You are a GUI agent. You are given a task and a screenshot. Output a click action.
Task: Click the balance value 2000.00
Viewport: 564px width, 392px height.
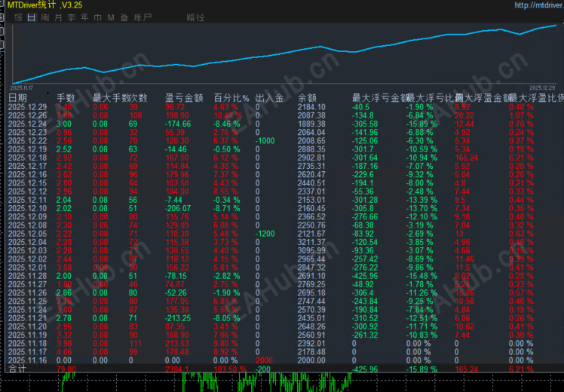pos(311,360)
